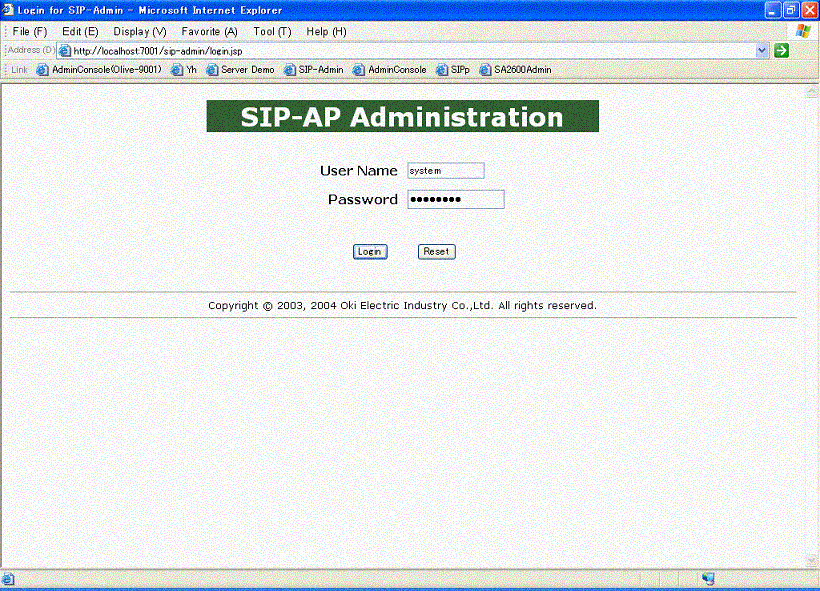The width and height of the screenshot is (820, 591).
Task: Click the scrollbar down arrow
Action: point(810,562)
